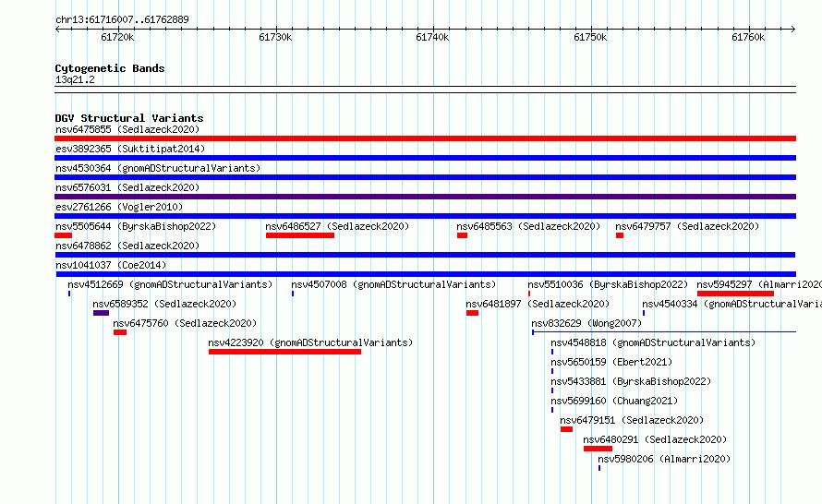Click the long red bar under nsv4223920
Screen dimensions: 822x504
284,352
